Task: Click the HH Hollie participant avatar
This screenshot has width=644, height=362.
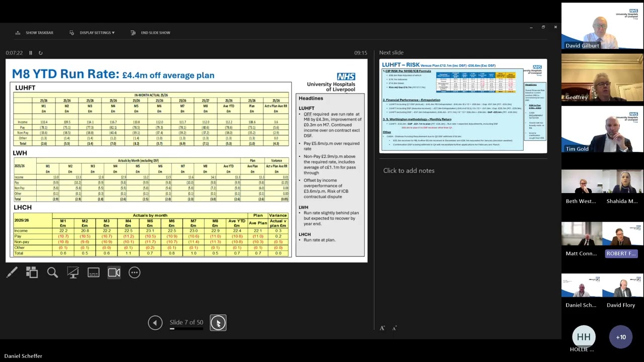Action: coord(584,337)
